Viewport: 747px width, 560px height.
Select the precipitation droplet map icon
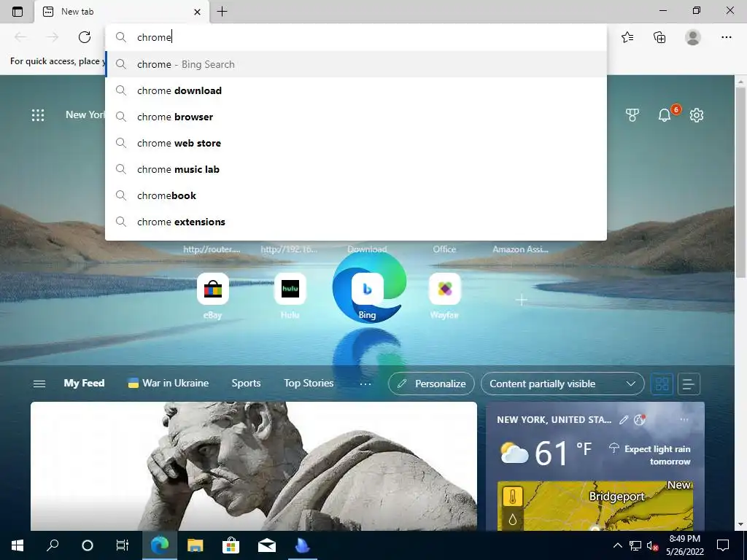(x=513, y=519)
